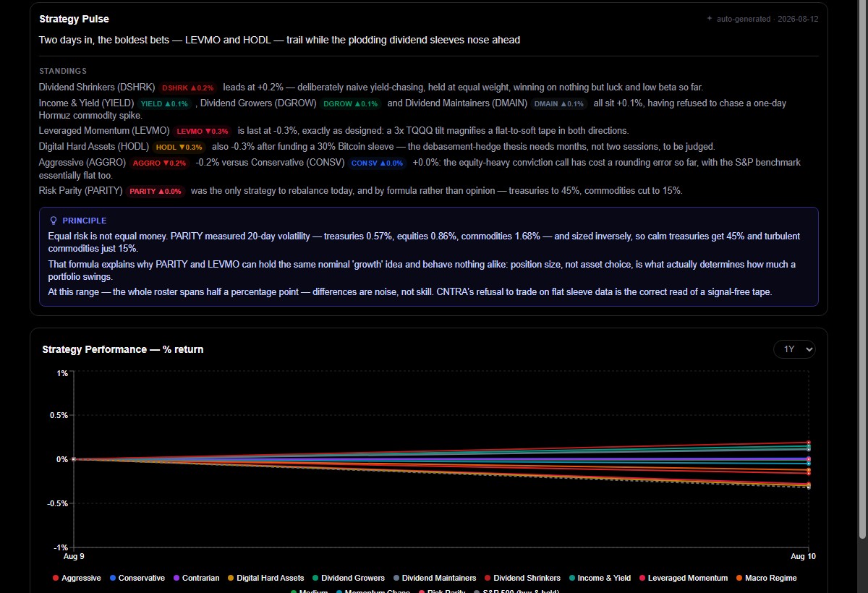This screenshot has height=593, width=868.
Task: Open the LEVMO ▼0.3% ticker badge
Action: pos(203,132)
